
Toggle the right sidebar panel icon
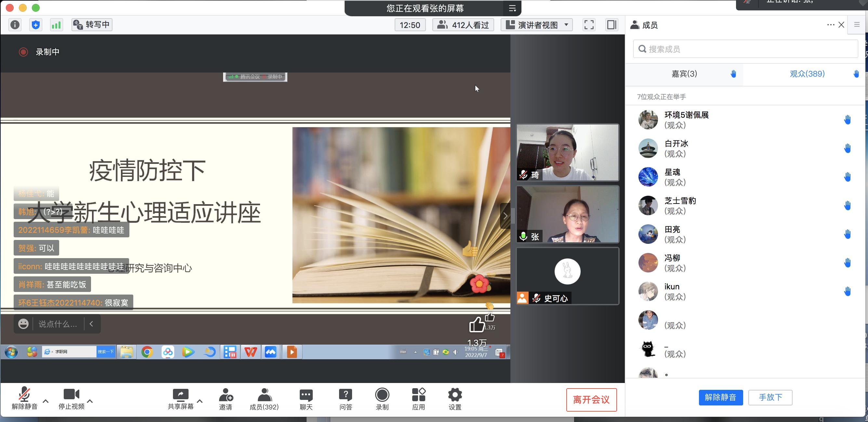click(x=611, y=25)
